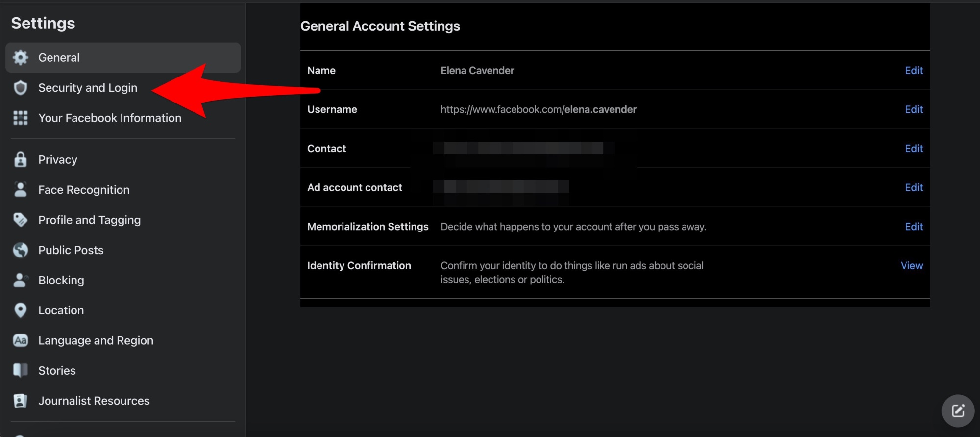Click the name Elena Cavender
The height and width of the screenshot is (437, 980).
[477, 70]
